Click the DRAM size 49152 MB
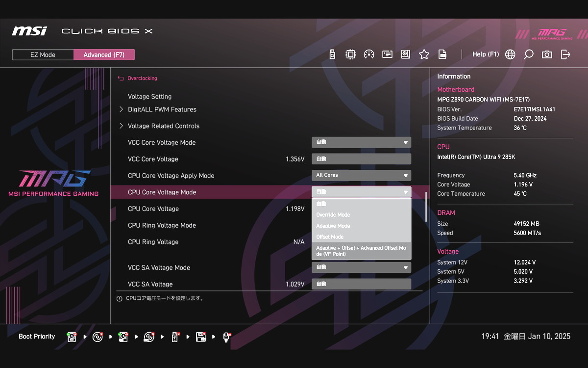Image resolution: width=588 pixels, height=368 pixels. (x=526, y=224)
